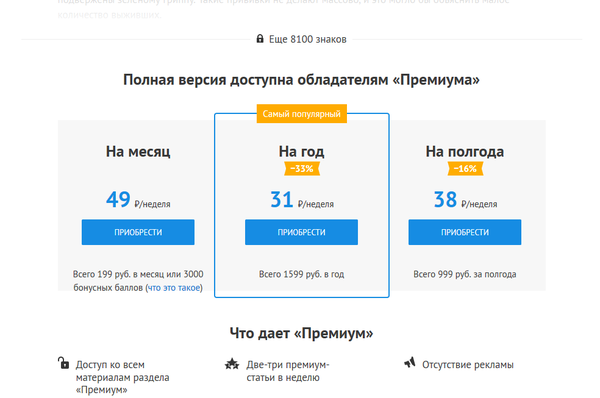Click the heading 'Что дает «Премиум»'
This screenshot has width=600, height=398.
302,333
